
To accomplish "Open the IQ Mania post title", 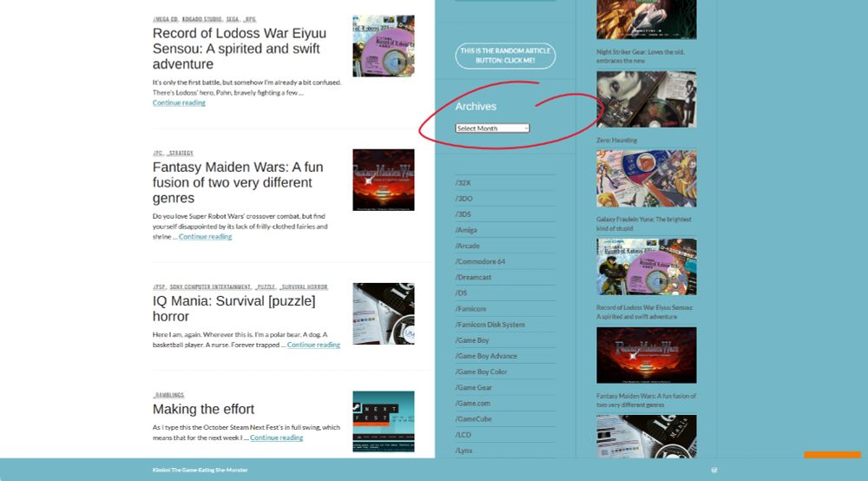I will (x=233, y=309).
